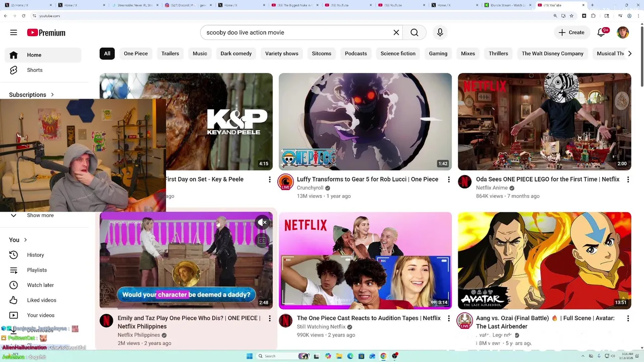Select the Gaming filter chip
644x362 pixels.
[x=438, y=54]
